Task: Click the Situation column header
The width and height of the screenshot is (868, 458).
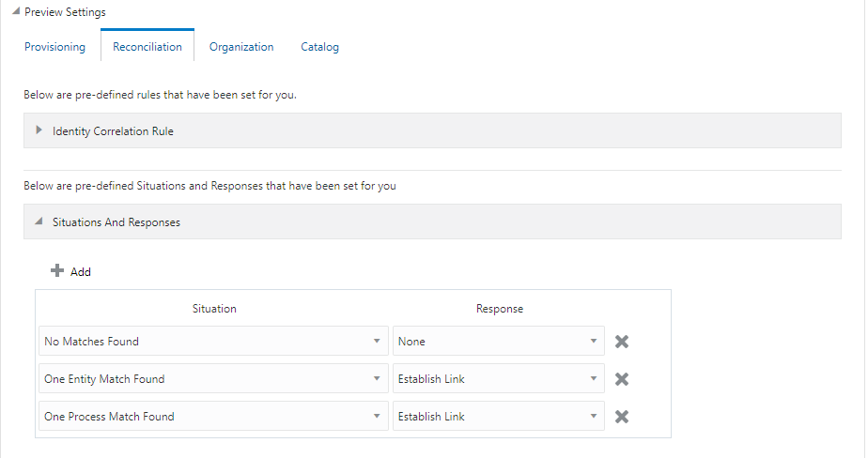Action: [214, 308]
